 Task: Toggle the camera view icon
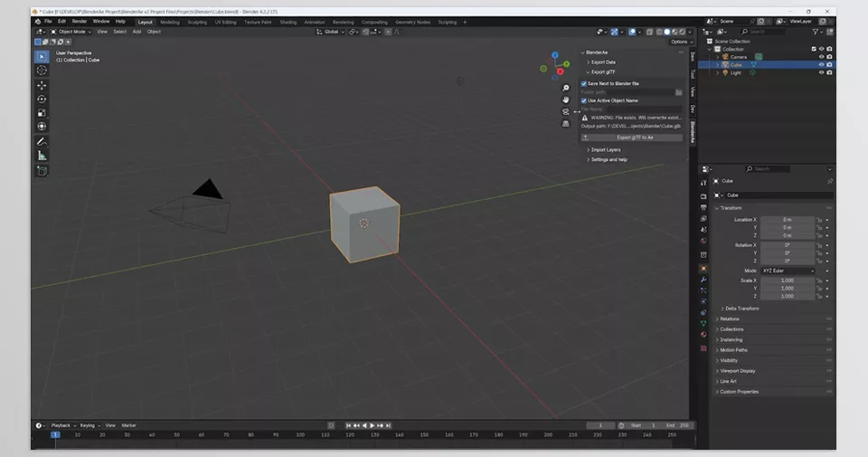point(565,112)
